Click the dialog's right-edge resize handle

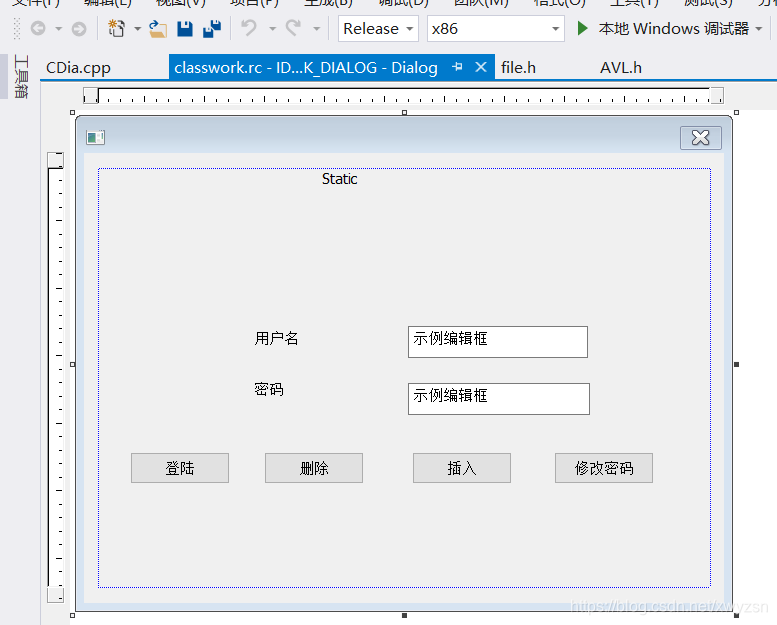pos(736,364)
